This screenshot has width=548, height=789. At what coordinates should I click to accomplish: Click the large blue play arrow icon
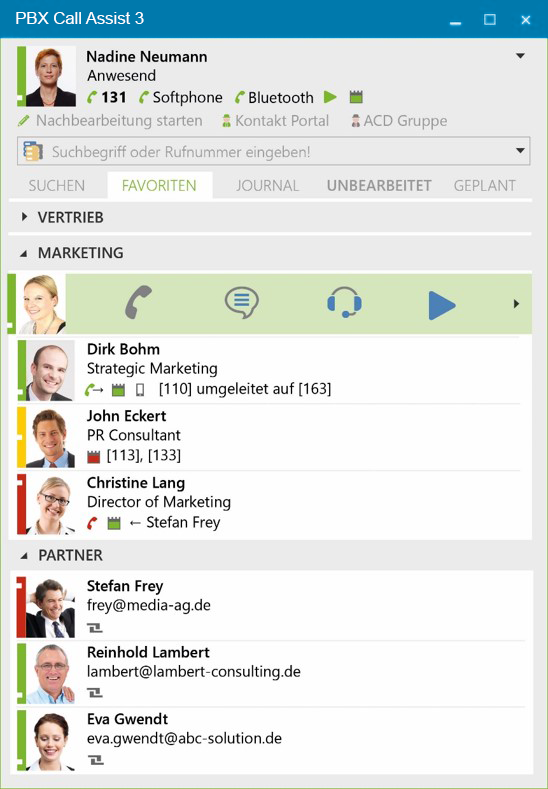(442, 304)
